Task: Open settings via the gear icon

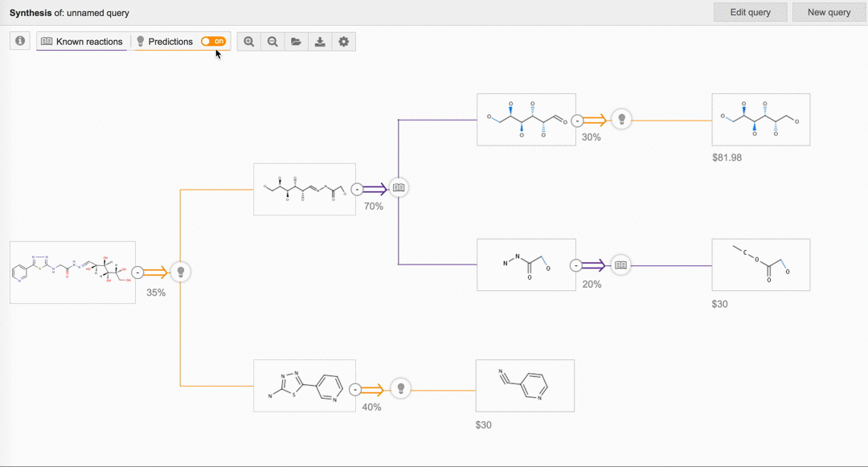Action: coord(344,42)
